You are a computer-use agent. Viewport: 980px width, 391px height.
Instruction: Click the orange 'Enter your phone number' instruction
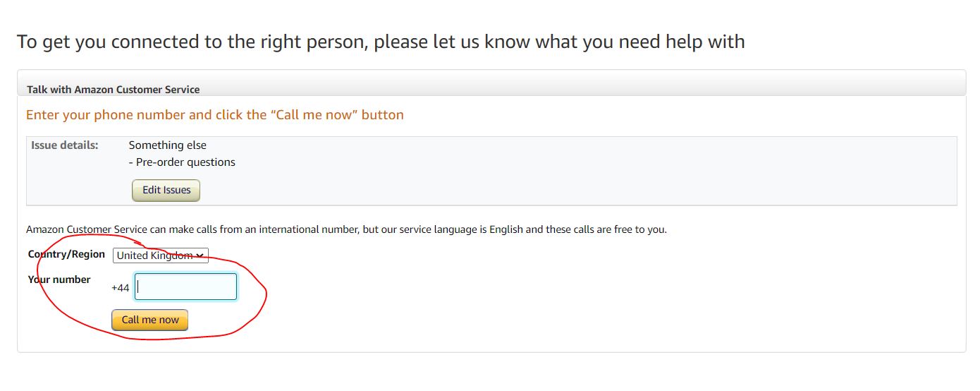point(215,115)
